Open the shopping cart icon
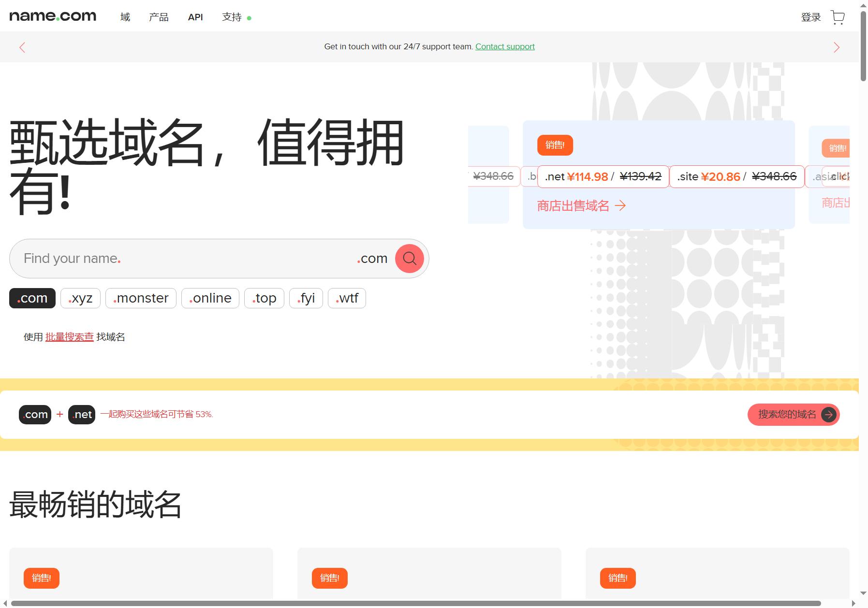This screenshot has height=608, width=868. (x=838, y=17)
